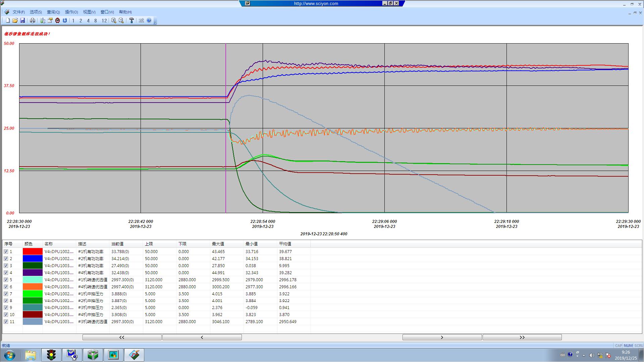The image size is (644, 362).
Task: Step back with < button
Action: [202, 337]
